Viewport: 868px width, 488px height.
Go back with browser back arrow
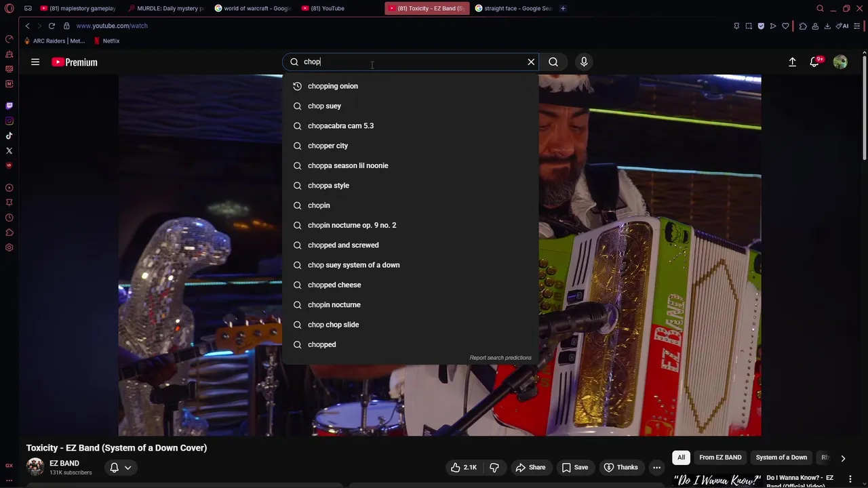[27, 26]
